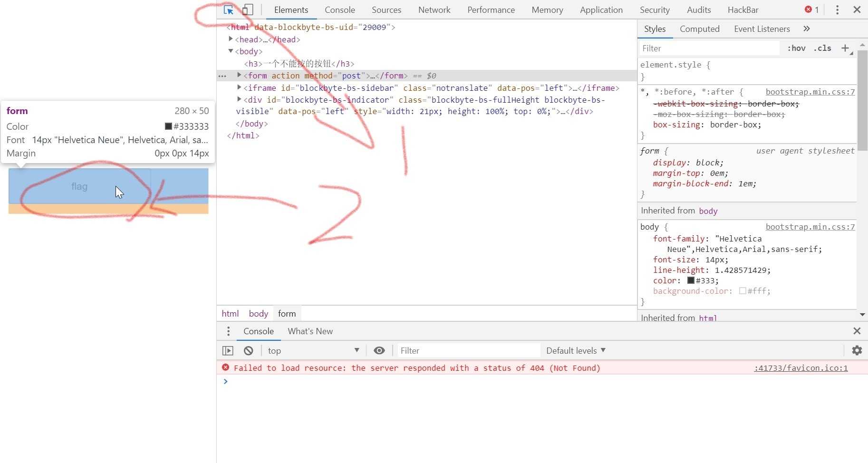The image size is (868, 463).
Task: Expand the form element node
Action: tap(239, 75)
